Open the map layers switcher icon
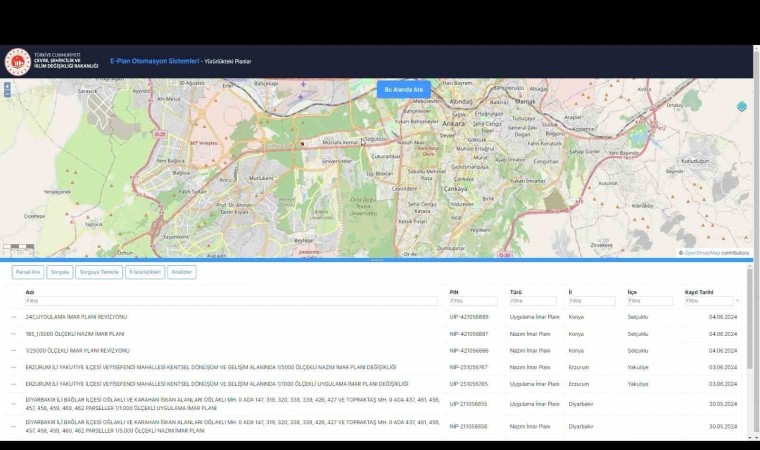 click(741, 107)
